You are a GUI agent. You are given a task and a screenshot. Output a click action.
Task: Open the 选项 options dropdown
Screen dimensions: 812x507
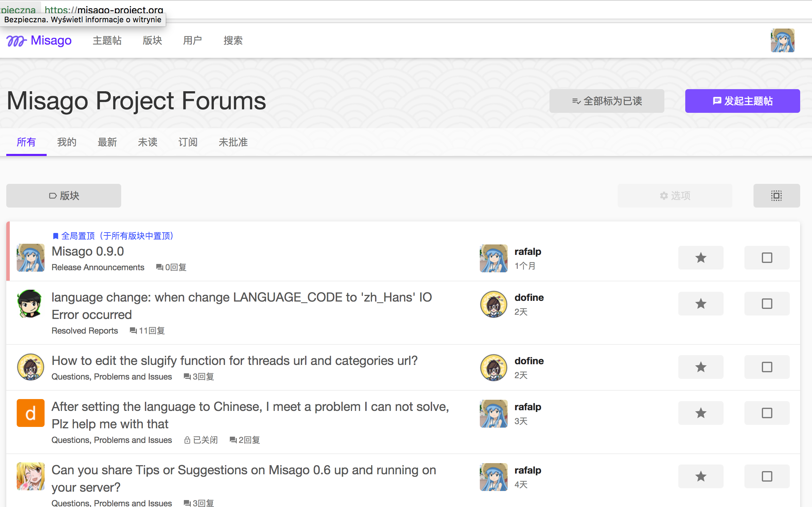(x=674, y=196)
